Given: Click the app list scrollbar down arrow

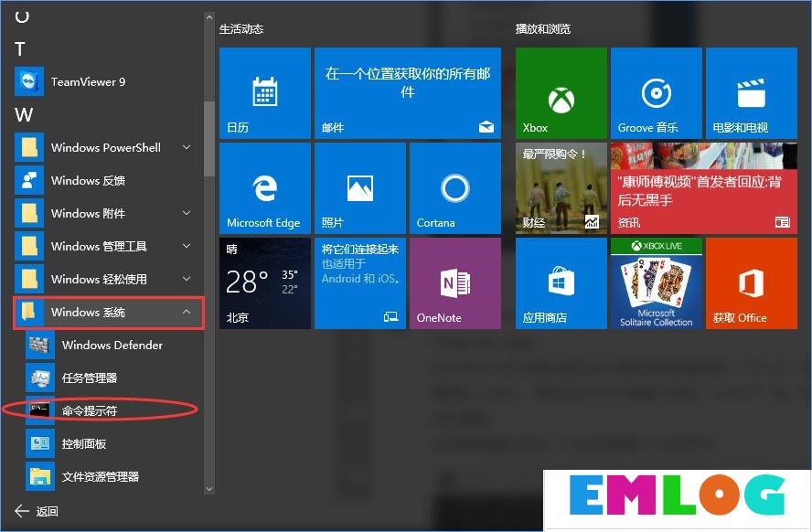Looking at the screenshot, I should click(x=209, y=488).
